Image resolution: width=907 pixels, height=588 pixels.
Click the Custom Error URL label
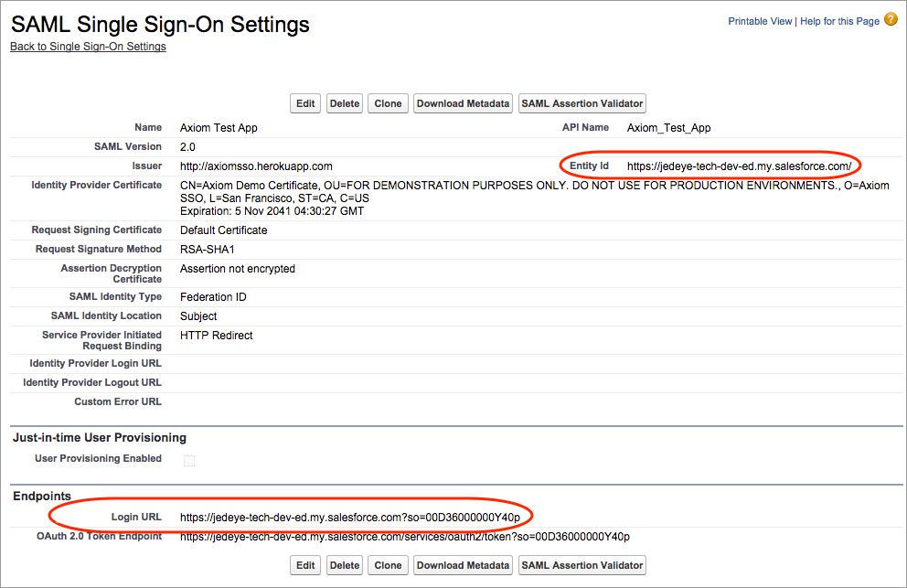117,401
